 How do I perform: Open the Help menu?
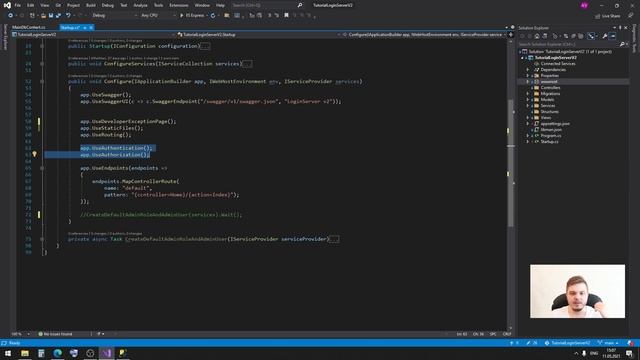pos(220,5)
